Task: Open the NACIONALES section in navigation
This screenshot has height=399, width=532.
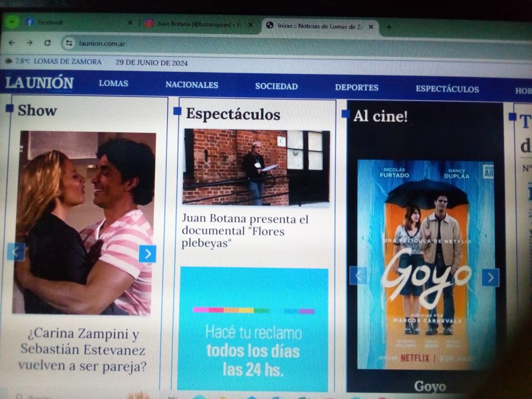Action: pyautogui.click(x=191, y=85)
